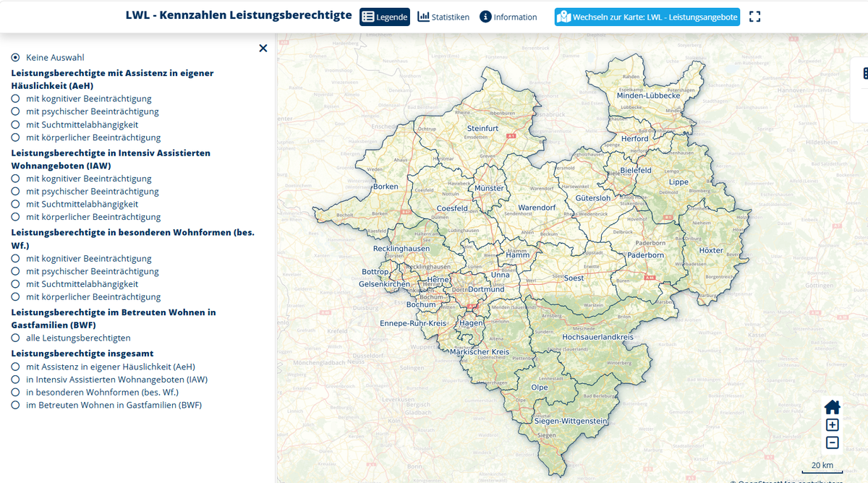Select IAW mit psychischer Beeinträchtigung
Viewport: 868px width, 483px height.
click(15, 192)
